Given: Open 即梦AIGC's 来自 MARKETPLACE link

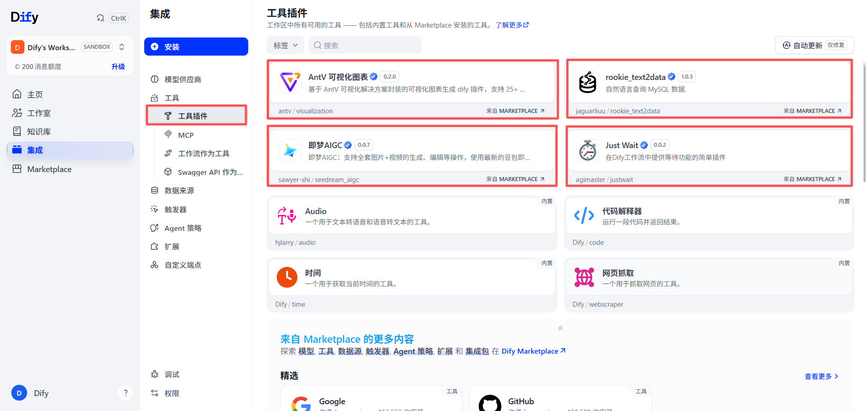Looking at the screenshot, I should (x=515, y=179).
